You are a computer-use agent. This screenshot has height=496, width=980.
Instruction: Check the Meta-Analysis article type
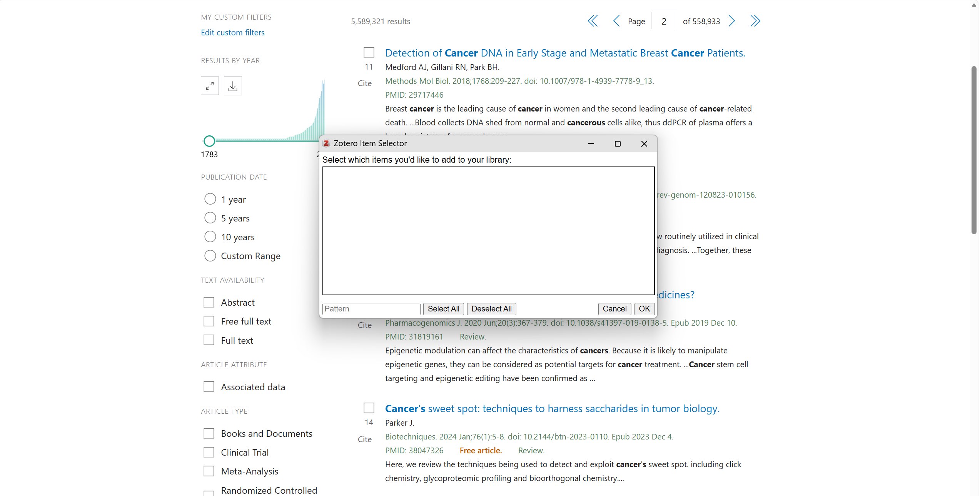coord(209,471)
